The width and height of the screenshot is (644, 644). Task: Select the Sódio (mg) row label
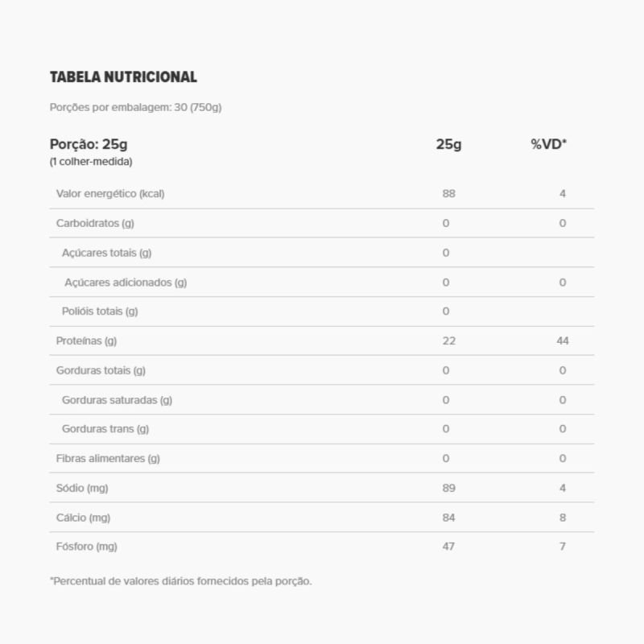coord(82,488)
